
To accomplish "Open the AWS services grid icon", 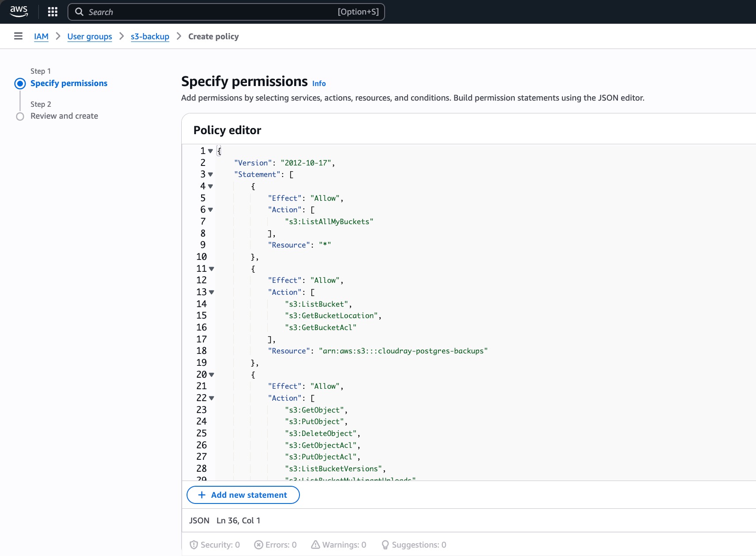I will pyautogui.click(x=52, y=11).
